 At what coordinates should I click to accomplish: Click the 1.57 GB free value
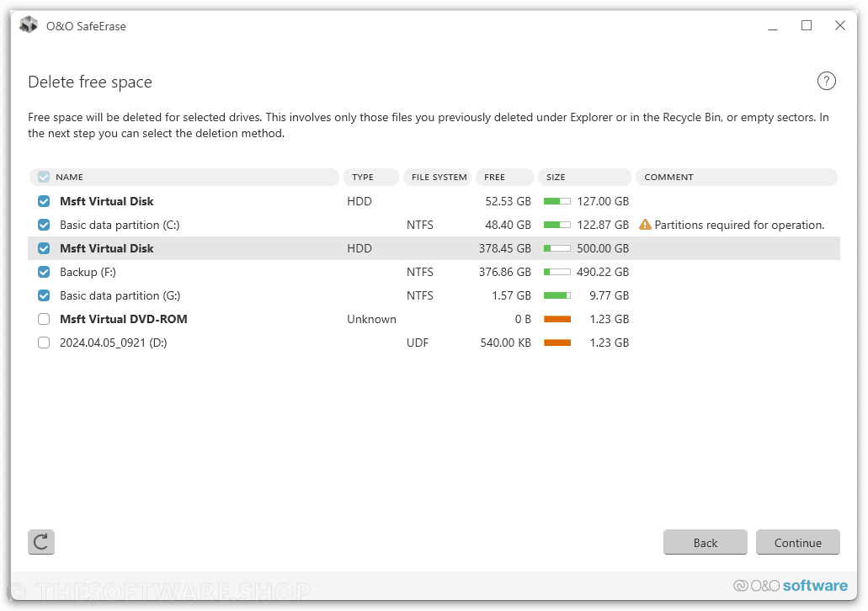[x=512, y=295]
